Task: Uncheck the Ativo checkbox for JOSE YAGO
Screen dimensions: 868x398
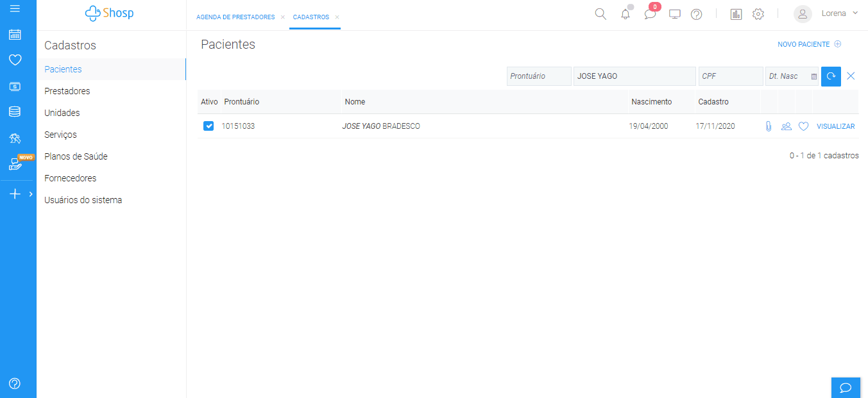Action: (208, 126)
